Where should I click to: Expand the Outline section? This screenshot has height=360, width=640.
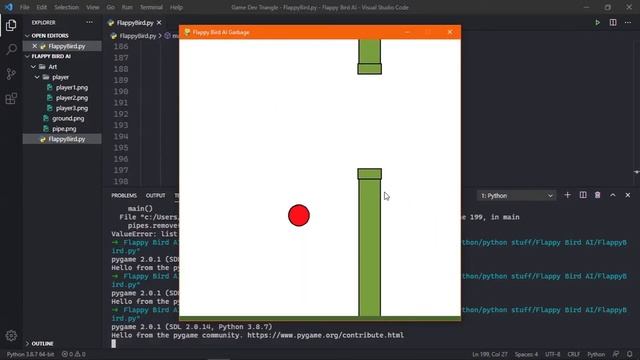click(39, 343)
